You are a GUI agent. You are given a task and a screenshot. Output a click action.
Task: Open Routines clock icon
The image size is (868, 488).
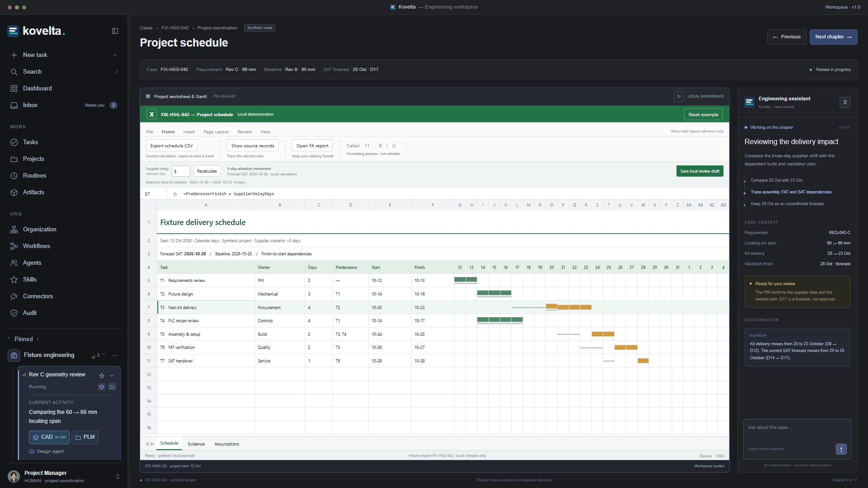click(14, 176)
